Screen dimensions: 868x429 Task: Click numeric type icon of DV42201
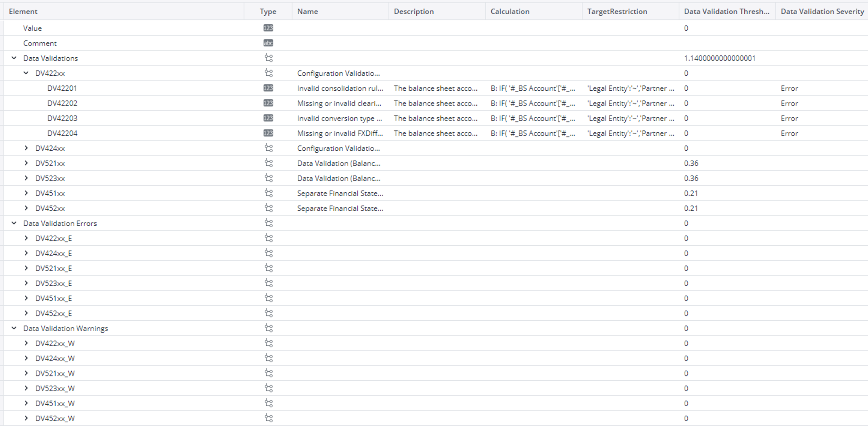click(x=268, y=88)
